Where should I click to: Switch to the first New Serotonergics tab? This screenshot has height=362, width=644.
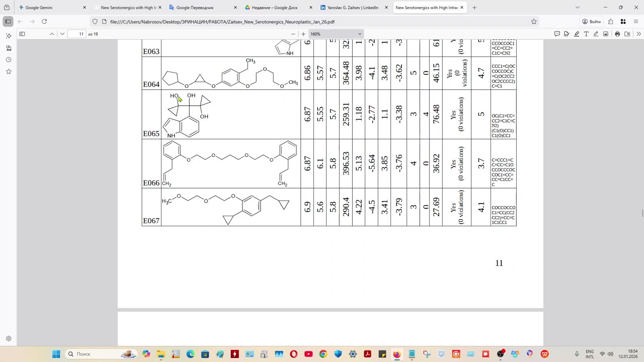tap(128, 8)
